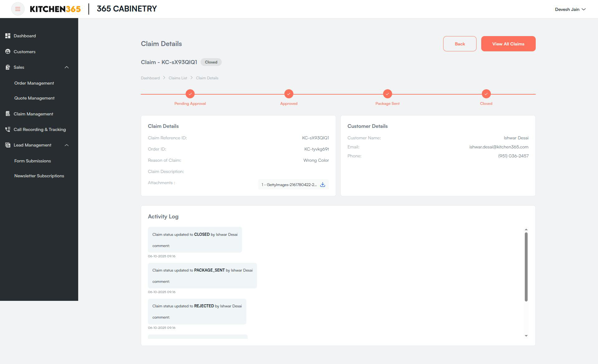Click the activity log scrollbar thumb
Image resolution: width=598 pixels, height=364 pixels.
click(526, 267)
